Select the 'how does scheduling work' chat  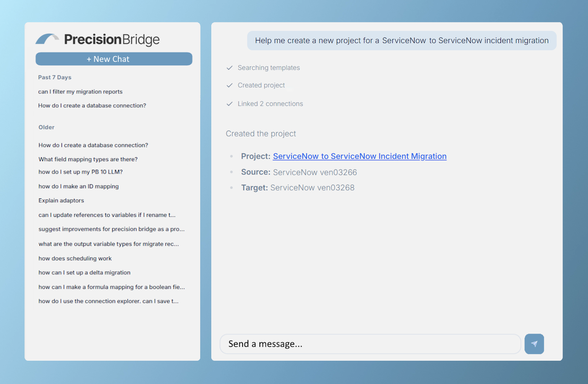tap(75, 258)
